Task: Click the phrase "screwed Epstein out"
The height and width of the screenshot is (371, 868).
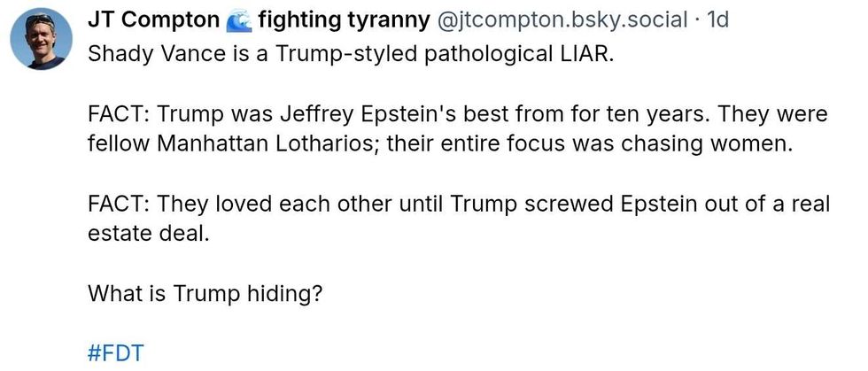Action: [606, 205]
